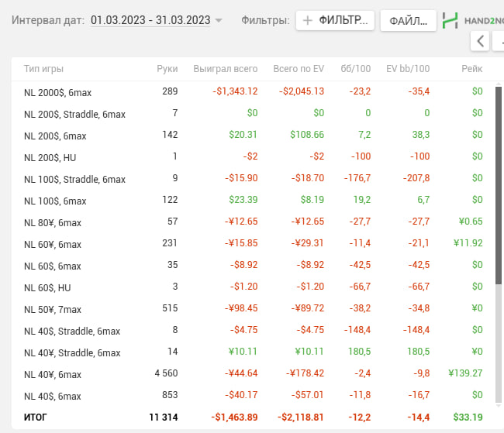Click the $20.31 winnings value
The image size is (504, 433).
pyautogui.click(x=243, y=135)
